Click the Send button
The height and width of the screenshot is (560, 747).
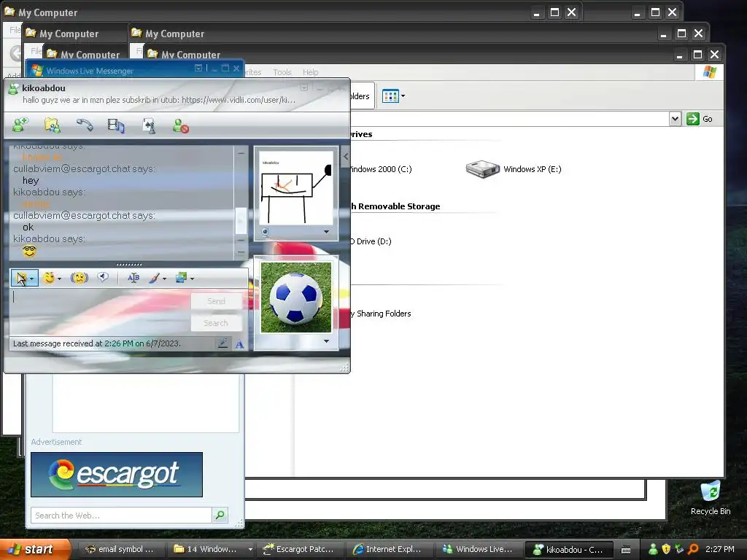pyautogui.click(x=216, y=301)
